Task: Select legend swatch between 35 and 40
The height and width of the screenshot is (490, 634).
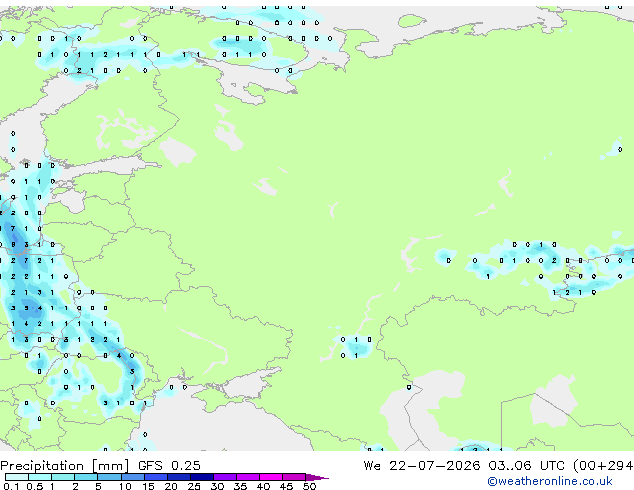Action: click(x=248, y=477)
